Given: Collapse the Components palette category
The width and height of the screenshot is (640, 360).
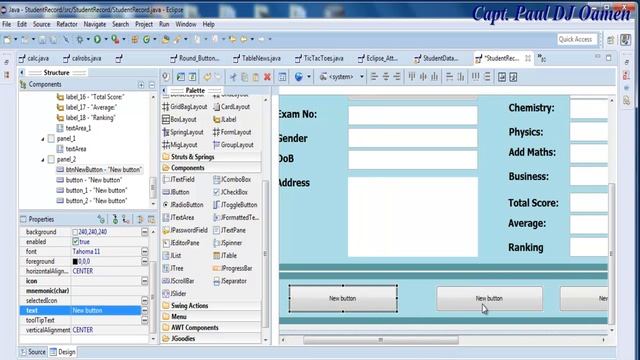Looking at the screenshot, I should pyautogui.click(x=211, y=168).
